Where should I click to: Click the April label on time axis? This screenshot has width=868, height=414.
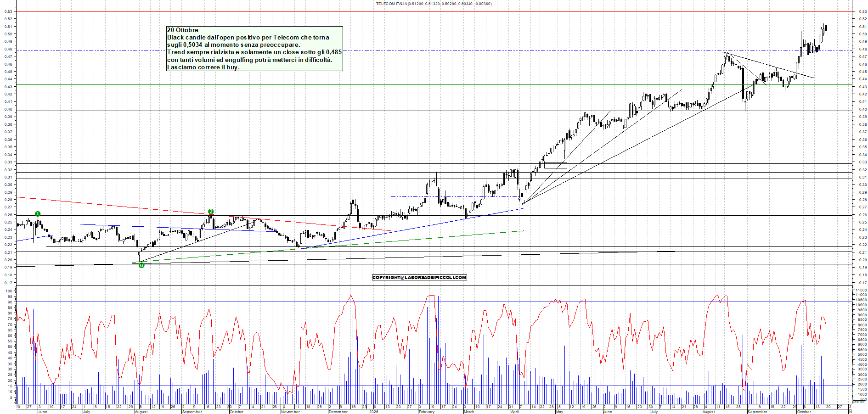pyautogui.click(x=515, y=412)
